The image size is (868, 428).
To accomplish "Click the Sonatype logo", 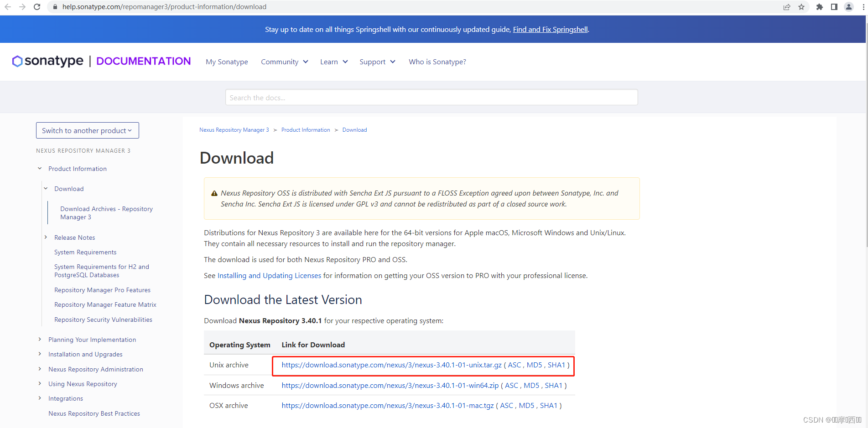I will 48,61.
